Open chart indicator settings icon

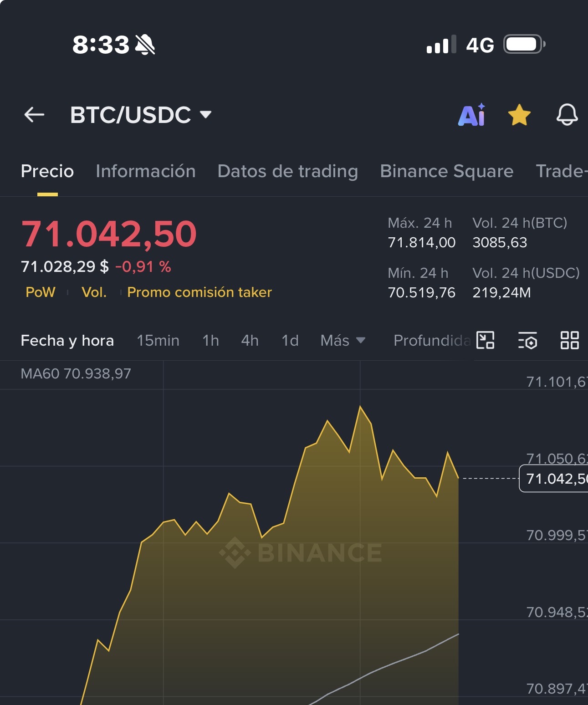(527, 340)
